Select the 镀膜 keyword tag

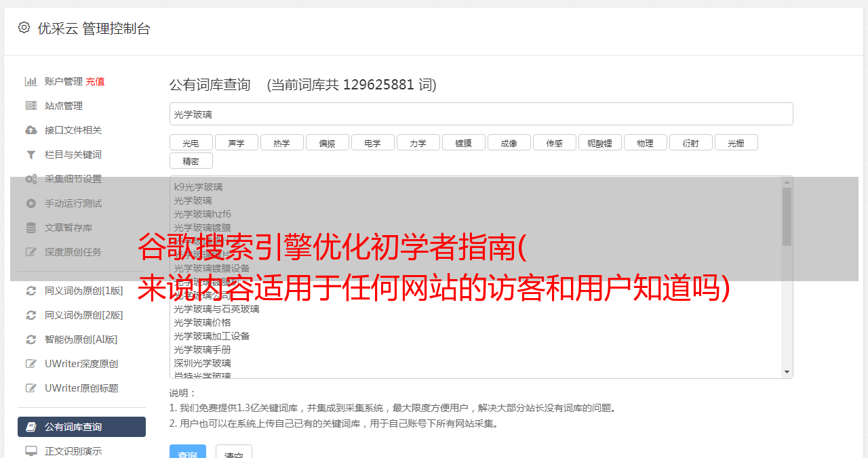click(x=463, y=143)
